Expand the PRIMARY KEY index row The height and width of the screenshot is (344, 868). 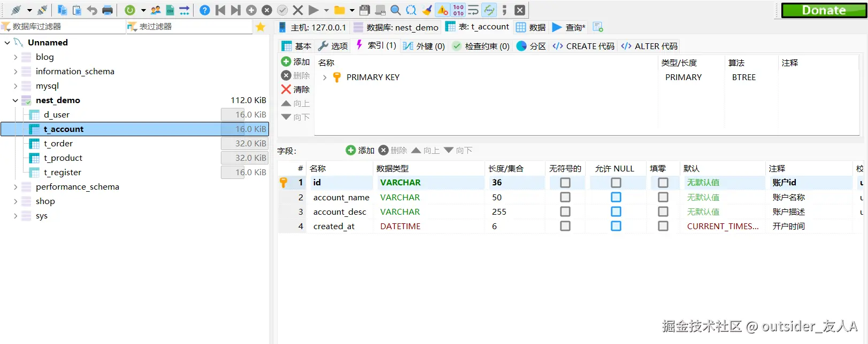click(x=325, y=77)
